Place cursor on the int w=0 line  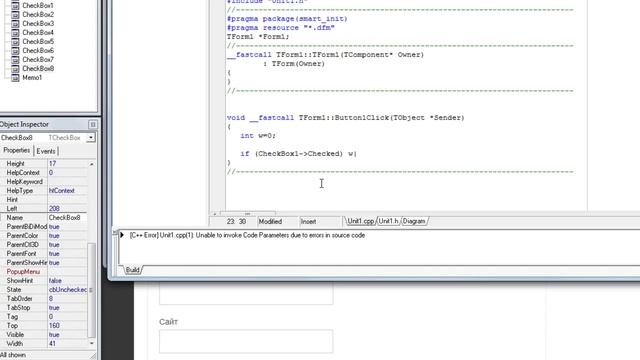tap(258, 136)
